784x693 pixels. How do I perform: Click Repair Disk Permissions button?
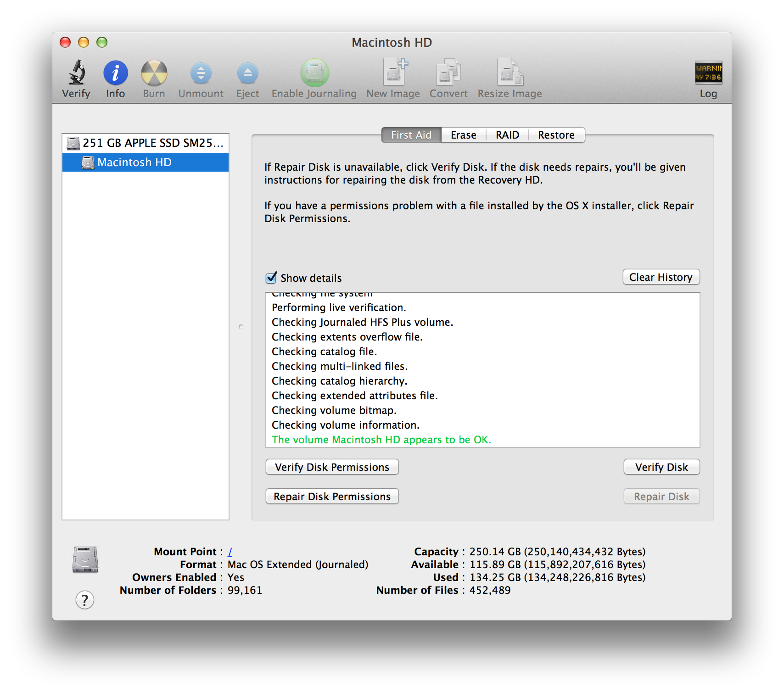tap(332, 497)
